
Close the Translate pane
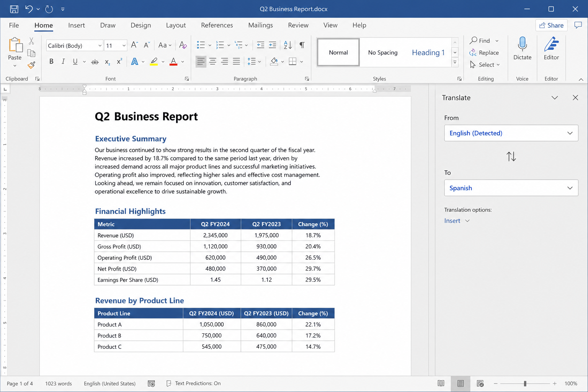[575, 98]
